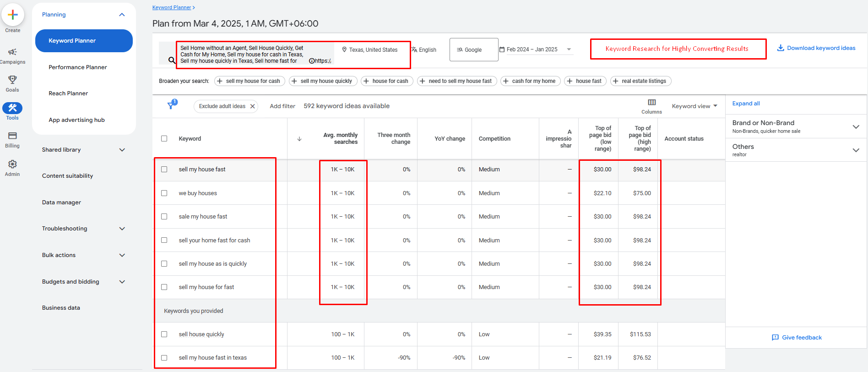Remove the Exclude adult ideas filter
The width and height of the screenshot is (868, 372).
252,106
